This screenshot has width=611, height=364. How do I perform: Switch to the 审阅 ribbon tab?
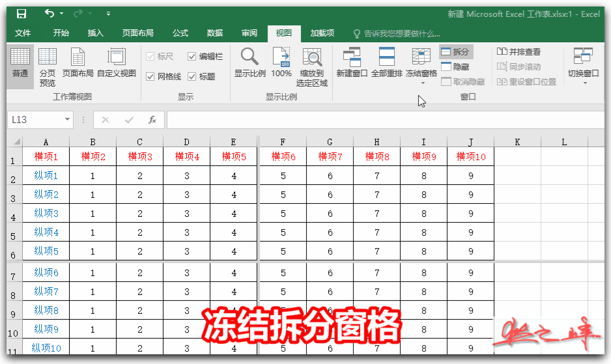249,33
